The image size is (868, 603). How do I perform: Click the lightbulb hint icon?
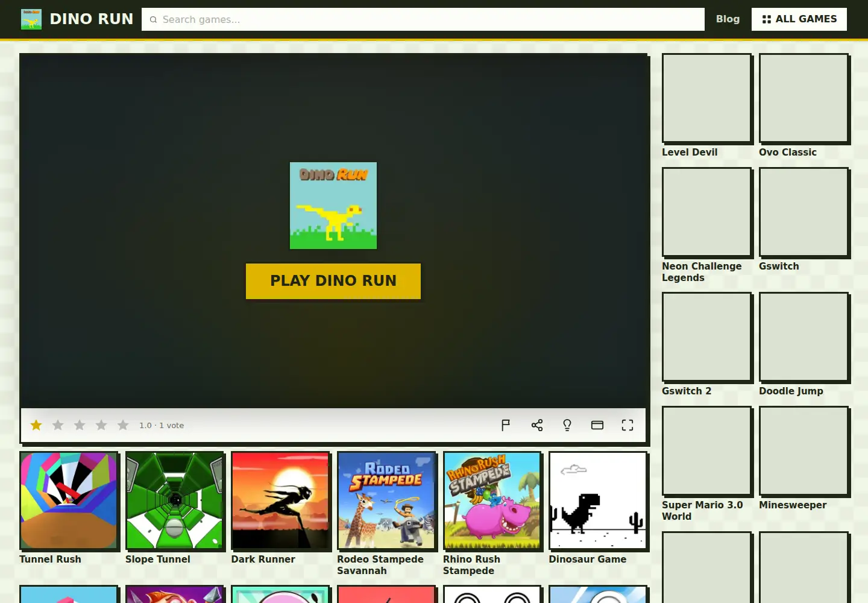tap(567, 425)
